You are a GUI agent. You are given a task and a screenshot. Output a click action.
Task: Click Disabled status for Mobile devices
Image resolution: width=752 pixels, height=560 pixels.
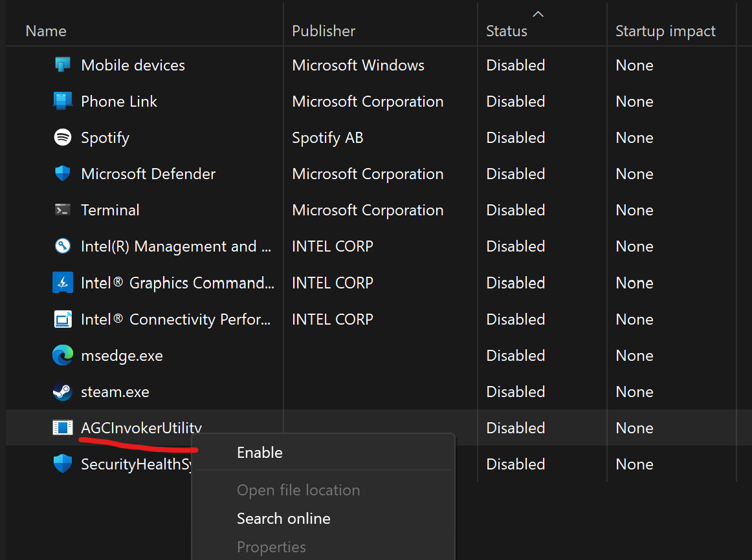coord(516,65)
